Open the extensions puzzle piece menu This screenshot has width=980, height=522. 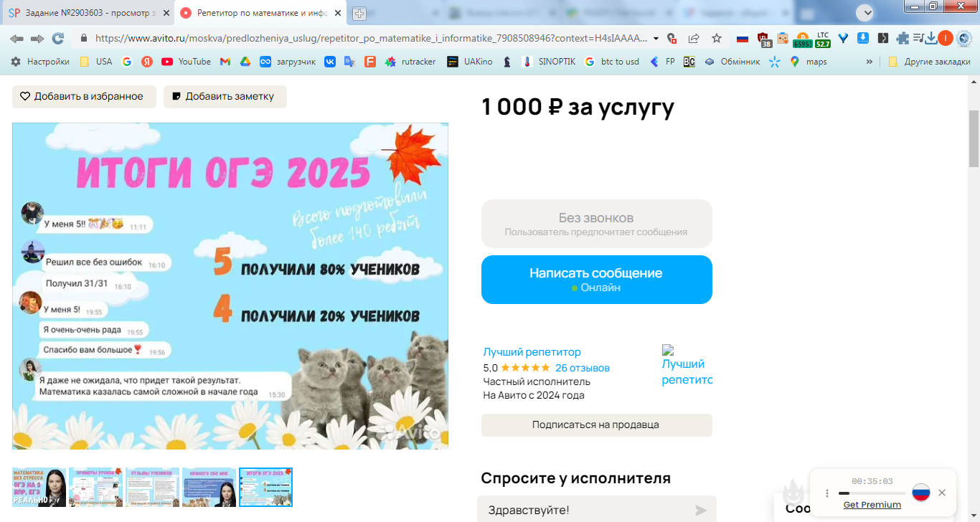[x=903, y=39]
